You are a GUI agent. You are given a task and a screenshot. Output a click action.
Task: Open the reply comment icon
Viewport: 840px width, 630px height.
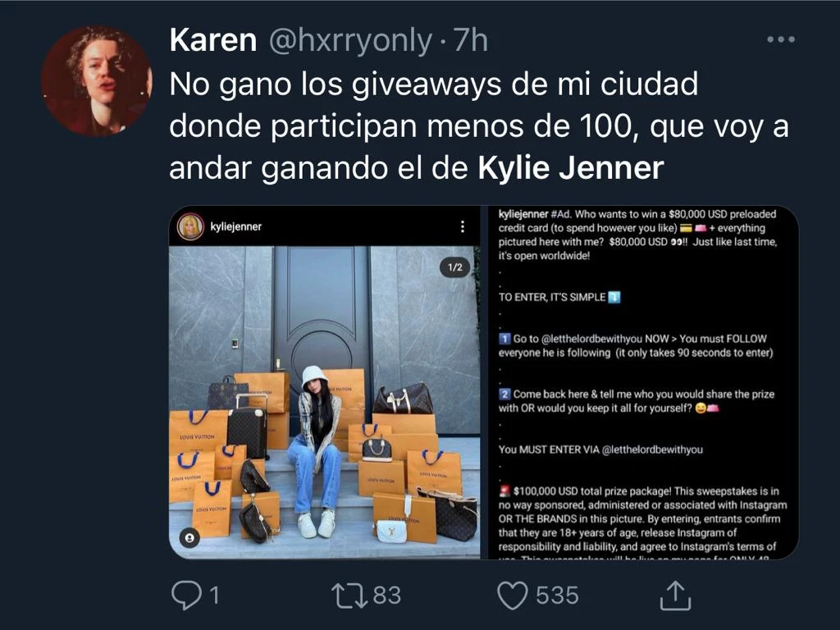186,596
